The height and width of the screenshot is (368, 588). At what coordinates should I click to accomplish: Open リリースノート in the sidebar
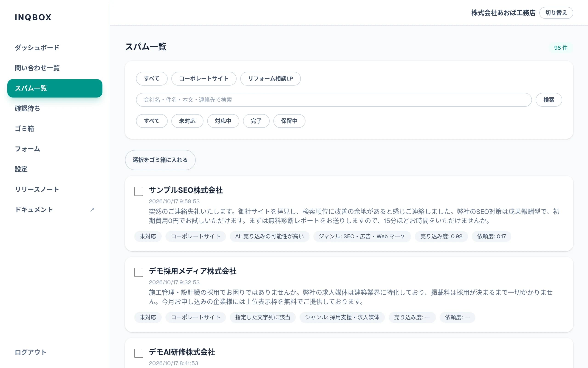(55, 189)
